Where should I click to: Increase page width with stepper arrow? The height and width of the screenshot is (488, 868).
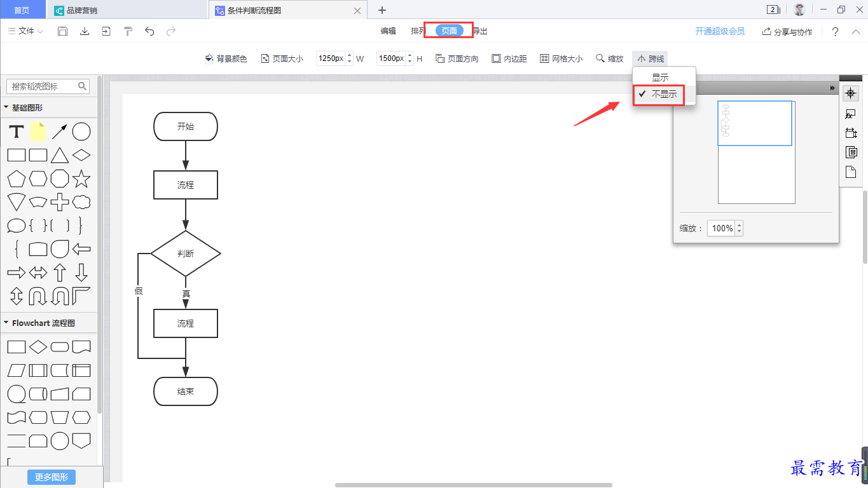coord(349,55)
